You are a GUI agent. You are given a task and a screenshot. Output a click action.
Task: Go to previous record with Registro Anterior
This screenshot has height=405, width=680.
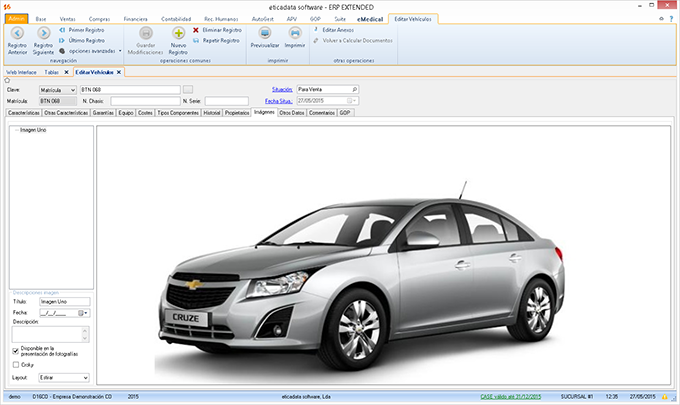pos(17,35)
